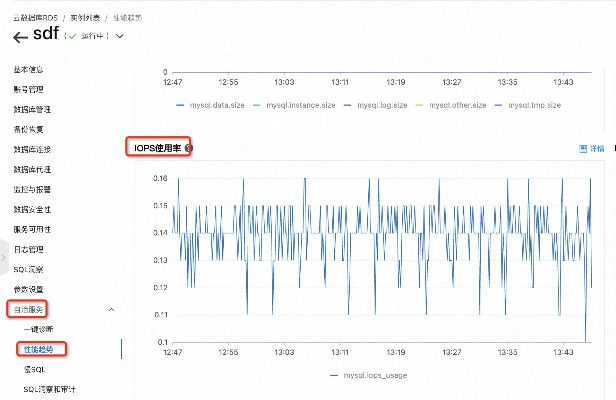Hide the mysql.instance.size series in legend
Viewport: 616px width, 400px height.
coord(297,105)
